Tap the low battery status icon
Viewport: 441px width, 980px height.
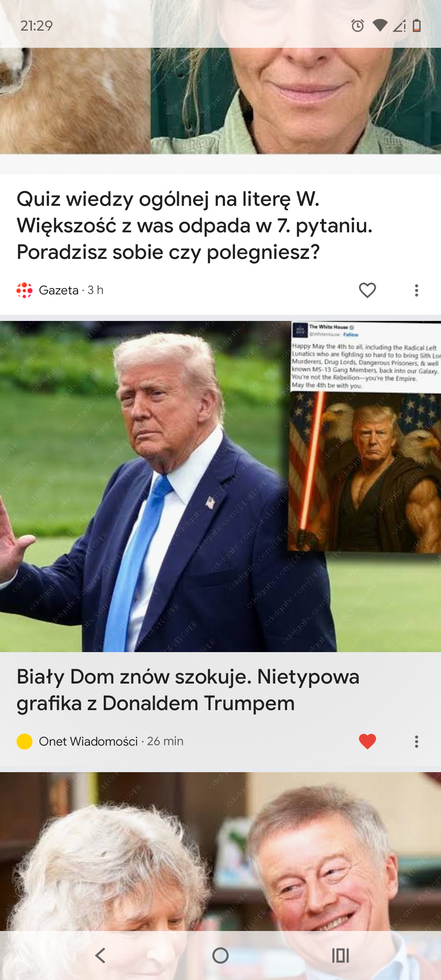click(416, 26)
